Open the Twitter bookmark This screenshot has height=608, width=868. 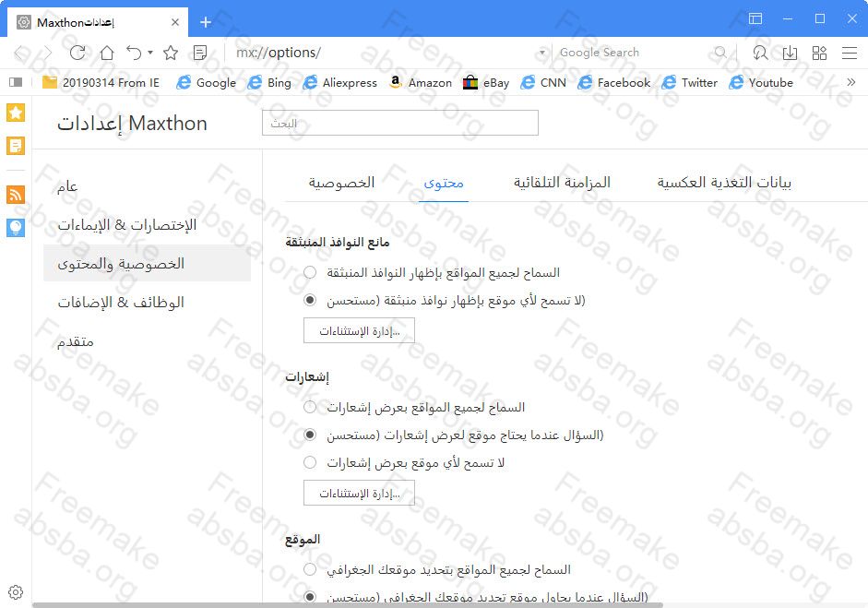[x=690, y=82]
